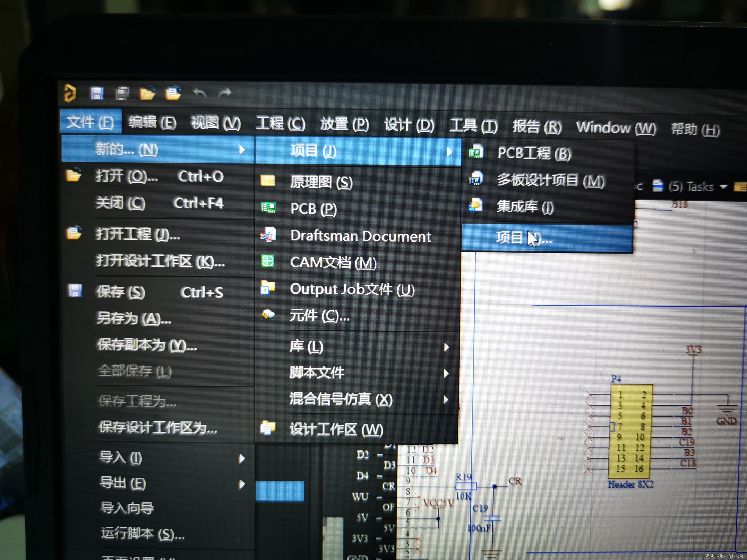The width and height of the screenshot is (747, 560).
Task: Click the Redo arrow icon
Action: pyautogui.click(x=225, y=93)
